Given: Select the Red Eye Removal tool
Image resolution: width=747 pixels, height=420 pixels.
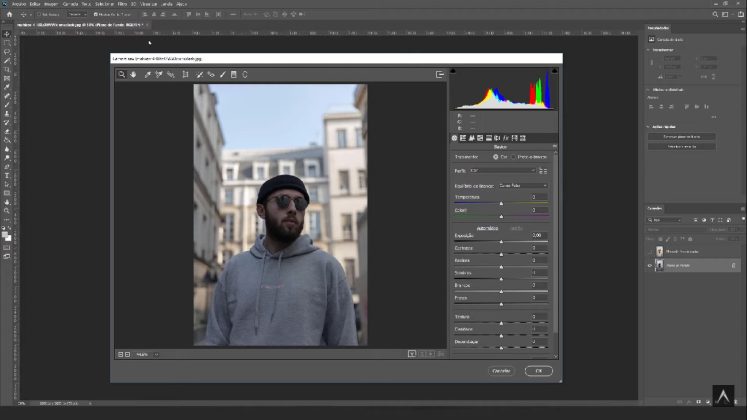Looking at the screenshot, I should point(211,74).
